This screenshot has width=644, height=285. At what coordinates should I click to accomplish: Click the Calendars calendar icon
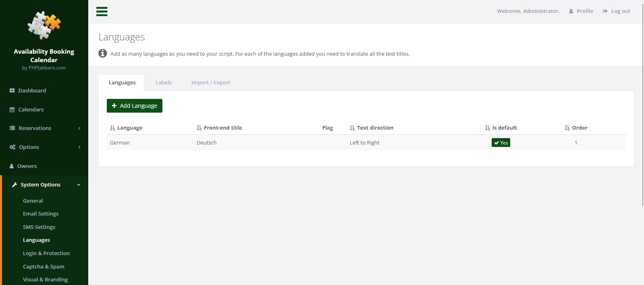(12, 109)
